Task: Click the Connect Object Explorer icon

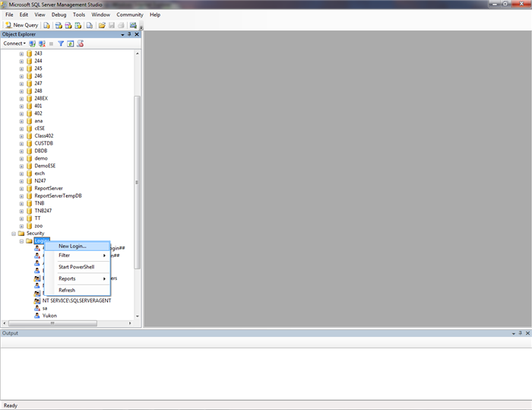Action: pos(32,44)
